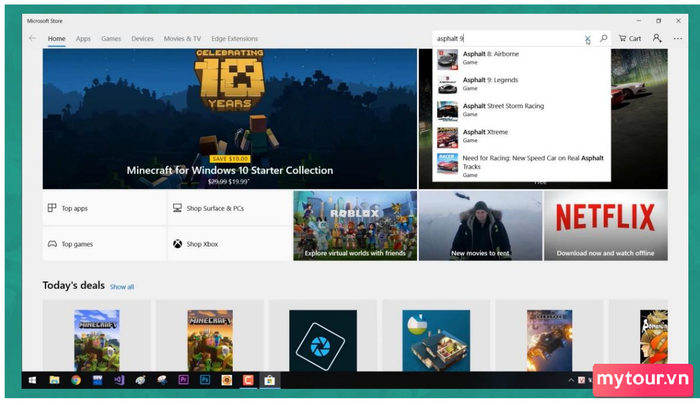Click the Windows Start button
This screenshot has width=700, height=405.
coord(32,380)
